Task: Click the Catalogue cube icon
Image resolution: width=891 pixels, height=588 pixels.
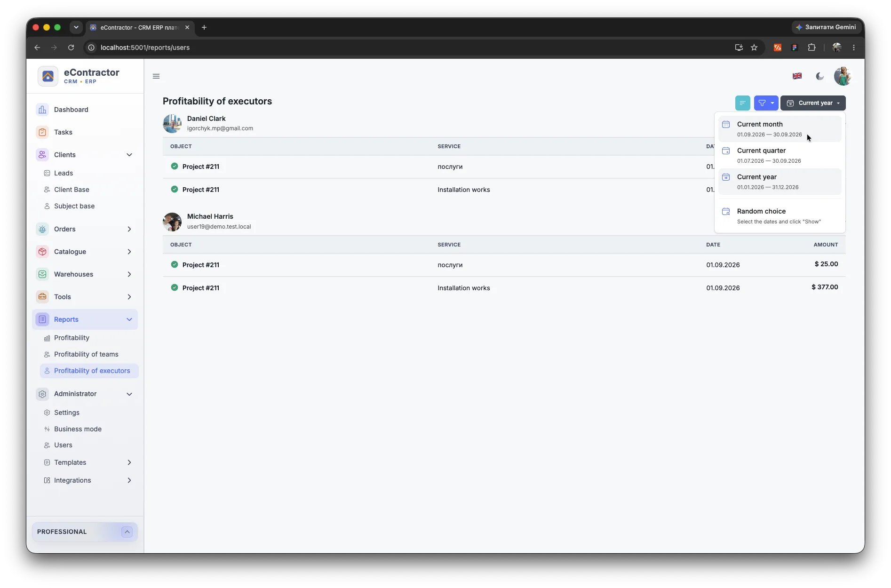Action: point(42,252)
